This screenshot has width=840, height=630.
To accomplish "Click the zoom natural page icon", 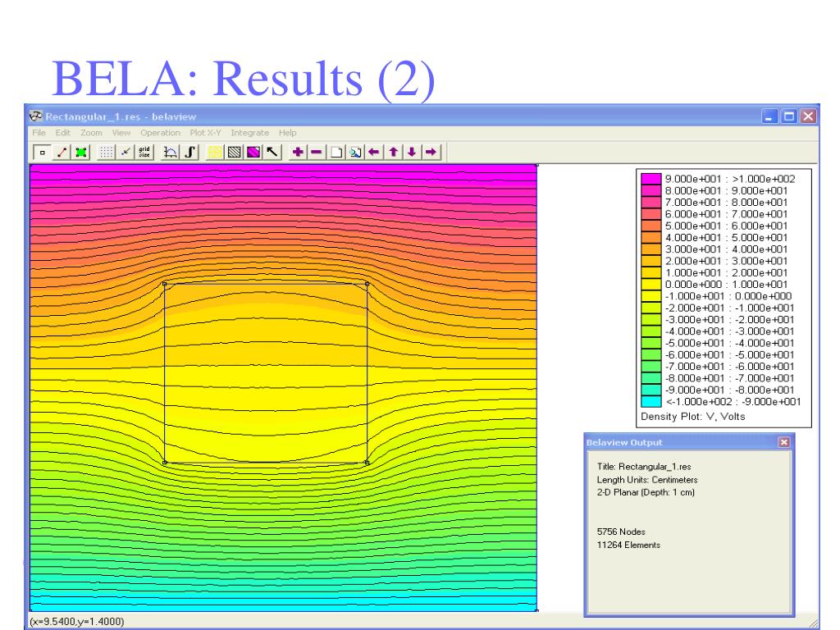I will 336,153.
